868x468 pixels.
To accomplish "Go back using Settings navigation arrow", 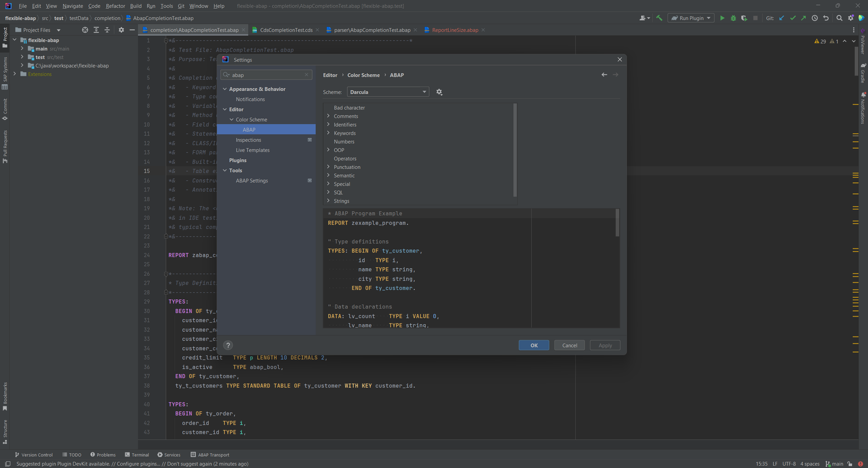I will pos(604,75).
